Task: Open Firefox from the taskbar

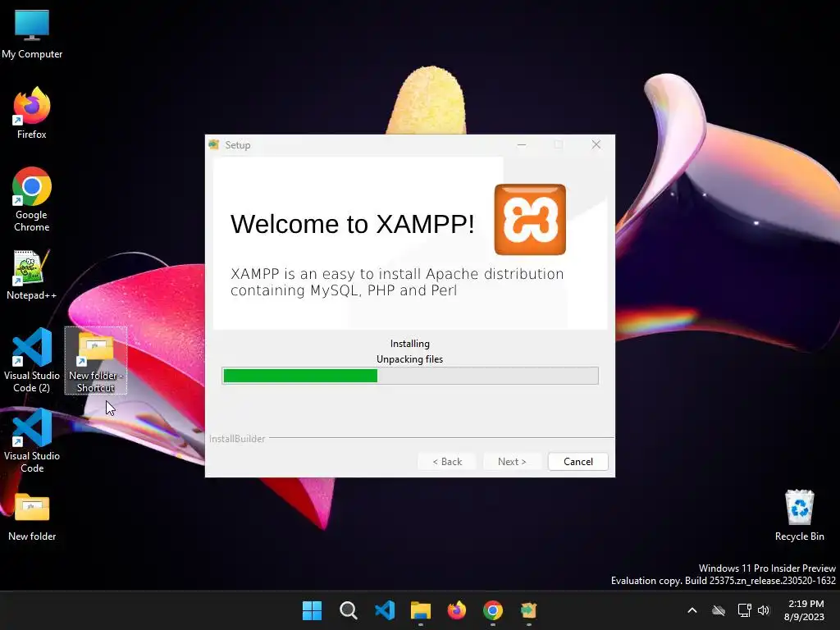Action: pos(456,610)
